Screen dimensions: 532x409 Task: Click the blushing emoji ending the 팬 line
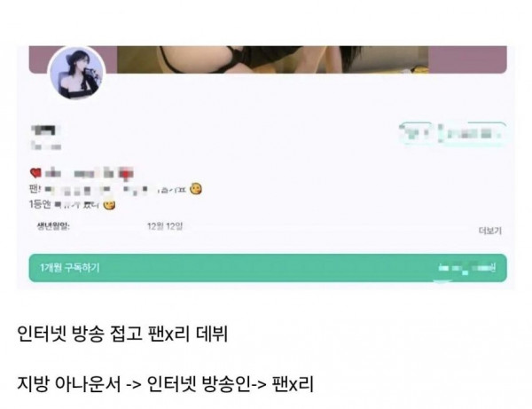(196, 189)
